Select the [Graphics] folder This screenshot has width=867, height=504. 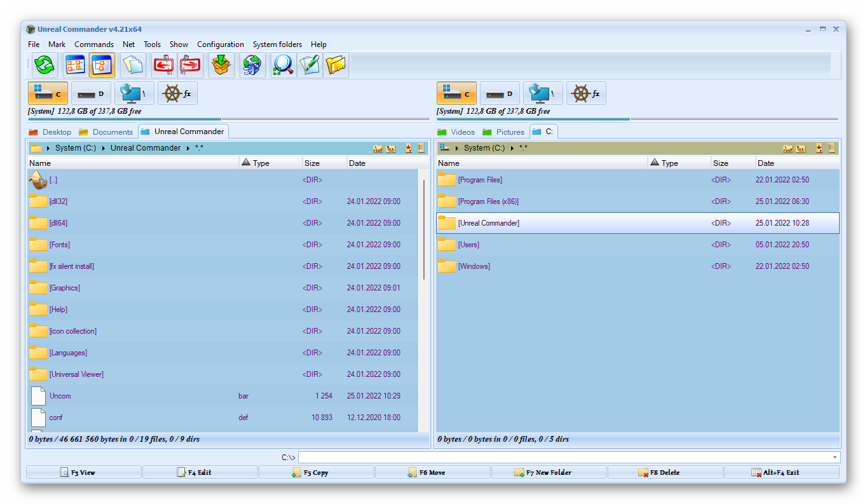[x=223, y=288]
